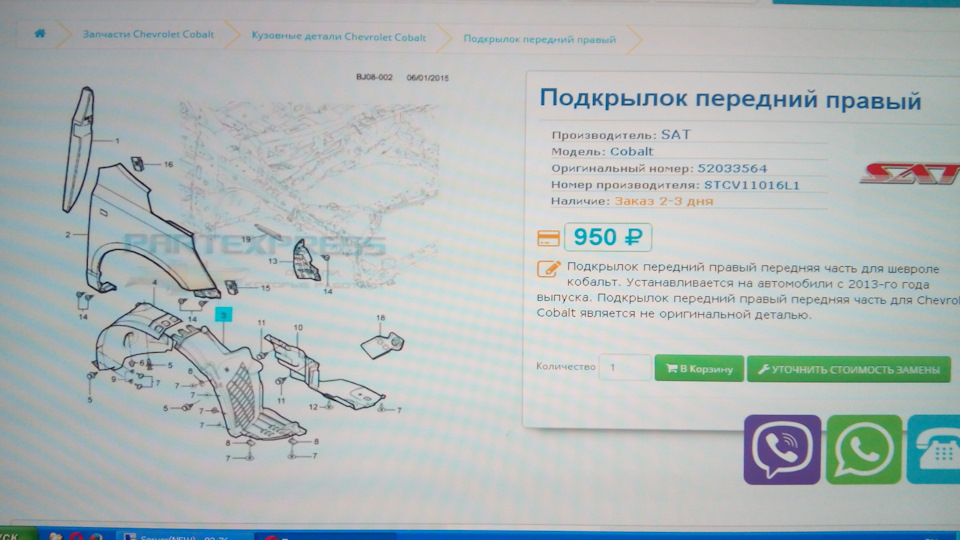Click the Cobalt model link

pos(631,151)
